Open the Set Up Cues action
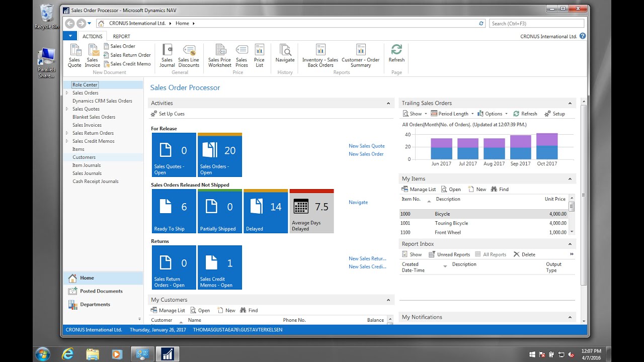 168,114
